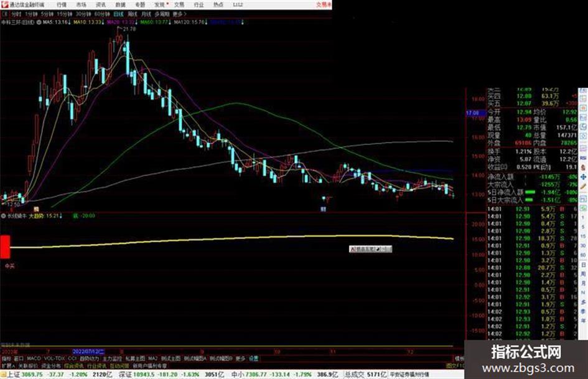Viewport: 588px width, 379px height.
Task: Switch chart to 15分钟 period
Action: coord(65,14)
